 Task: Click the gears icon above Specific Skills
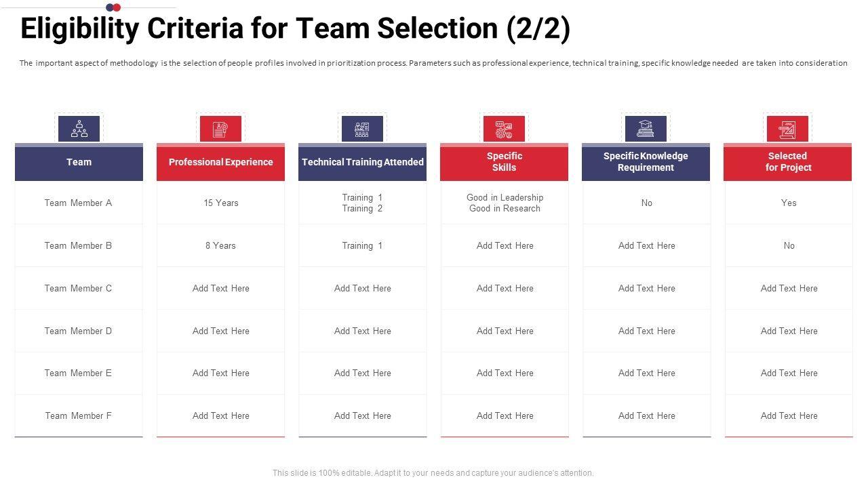click(504, 129)
